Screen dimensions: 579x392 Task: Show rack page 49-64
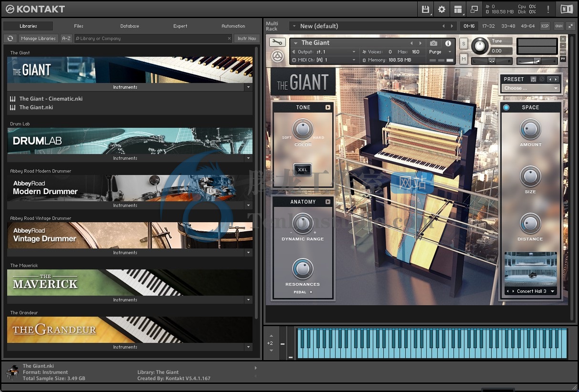point(528,26)
